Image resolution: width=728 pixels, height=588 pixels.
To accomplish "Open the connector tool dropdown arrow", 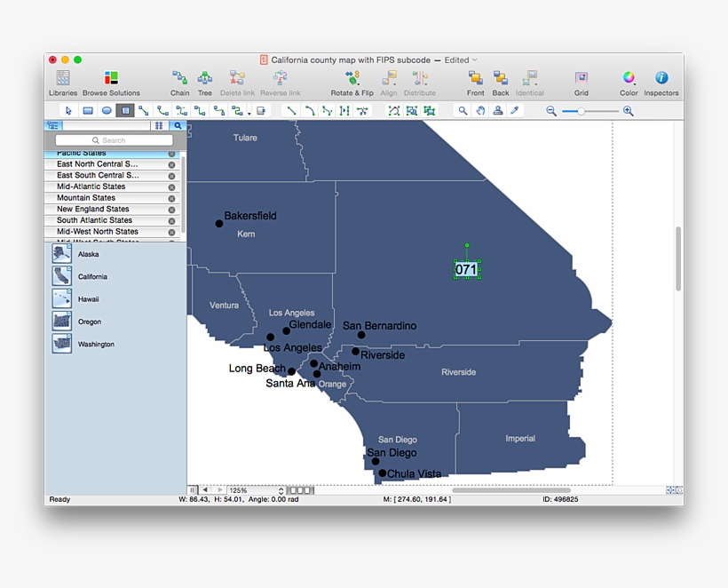I will (x=249, y=113).
